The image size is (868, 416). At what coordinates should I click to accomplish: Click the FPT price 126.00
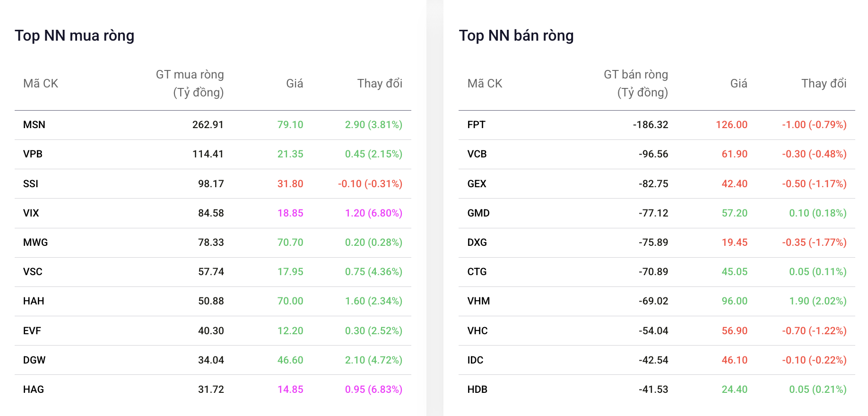pos(731,125)
